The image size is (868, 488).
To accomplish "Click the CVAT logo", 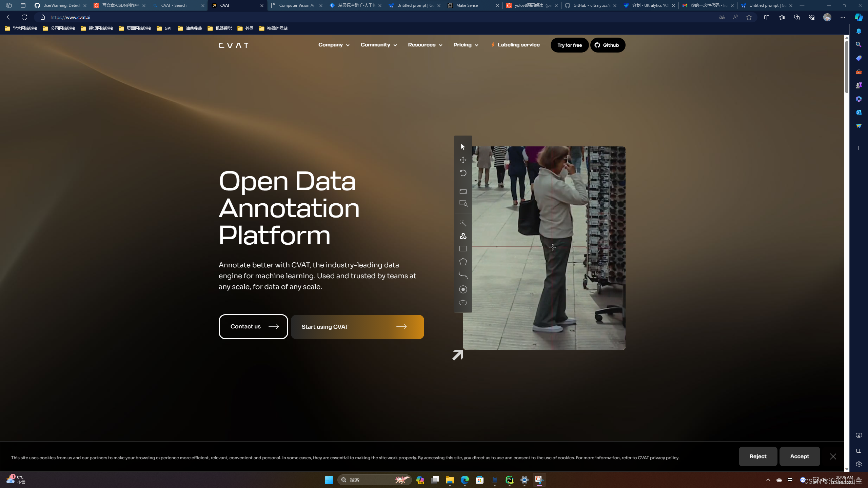I will click(x=233, y=45).
